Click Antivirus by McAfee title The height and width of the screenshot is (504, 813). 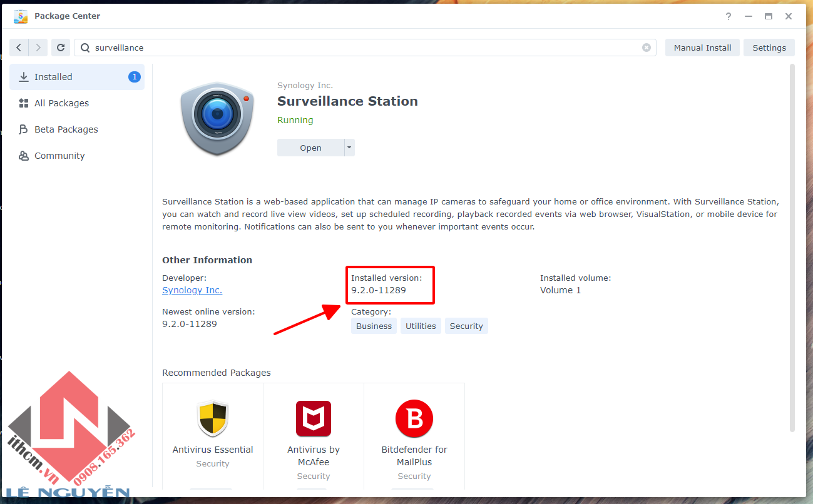coord(314,456)
